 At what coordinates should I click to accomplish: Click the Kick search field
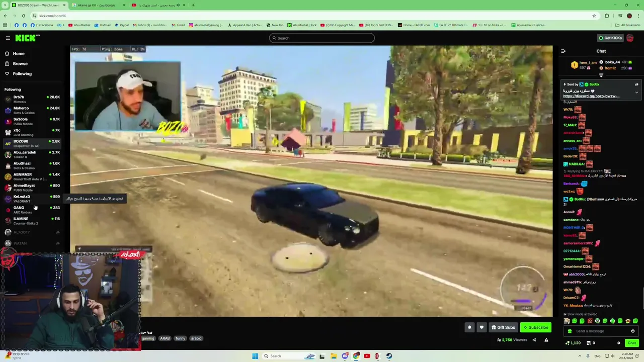(322, 38)
